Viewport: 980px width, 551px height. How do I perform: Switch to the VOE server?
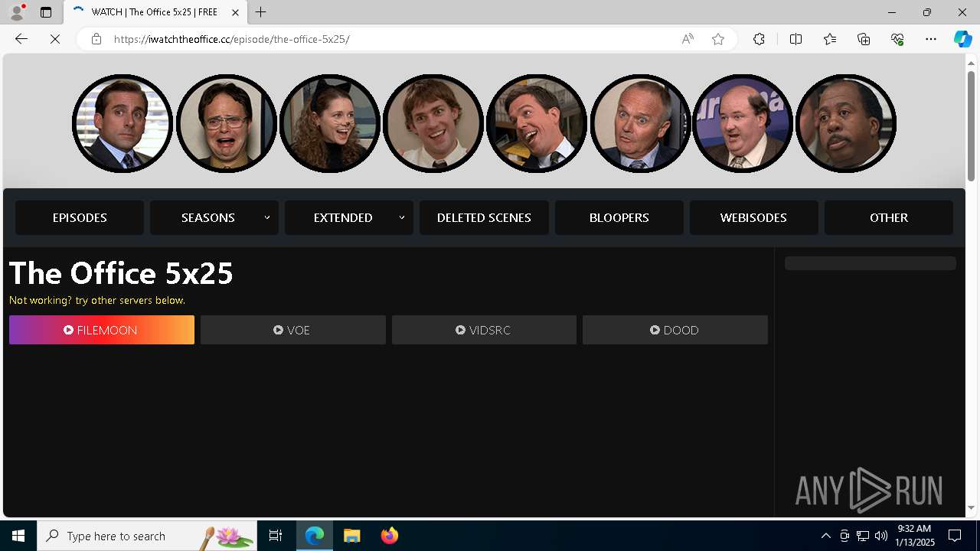click(x=293, y=330)
